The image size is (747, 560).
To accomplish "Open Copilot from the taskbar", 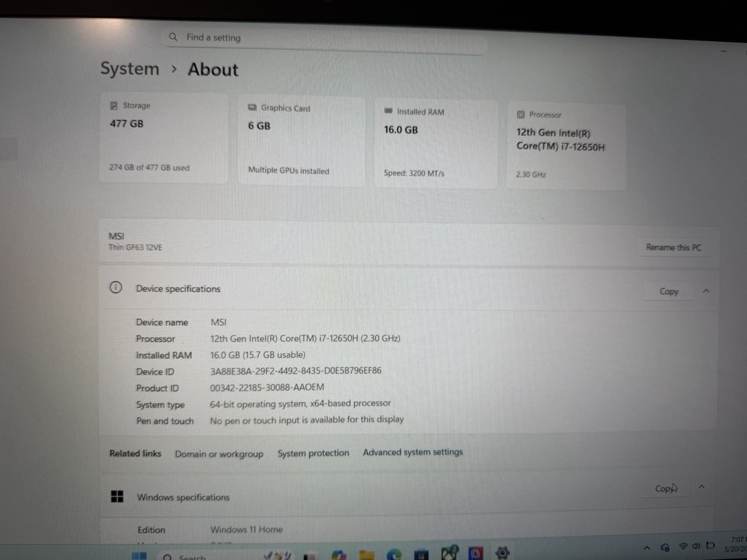I will 339,555.
